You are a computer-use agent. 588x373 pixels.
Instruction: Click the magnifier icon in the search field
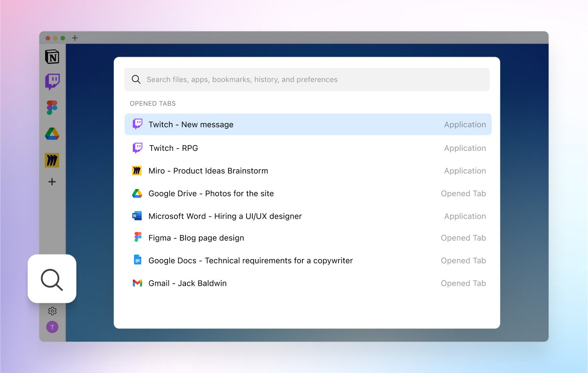(x=136, y=79)
